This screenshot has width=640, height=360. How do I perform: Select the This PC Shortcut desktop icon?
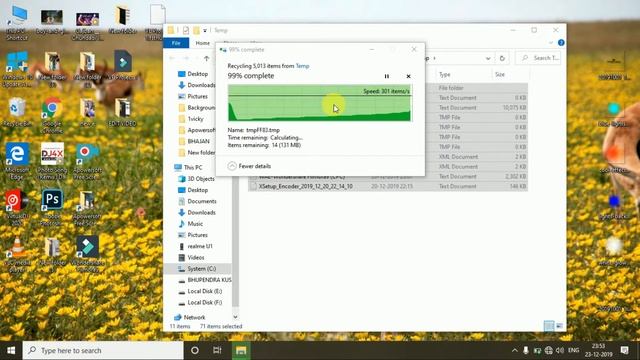(17, 22)
